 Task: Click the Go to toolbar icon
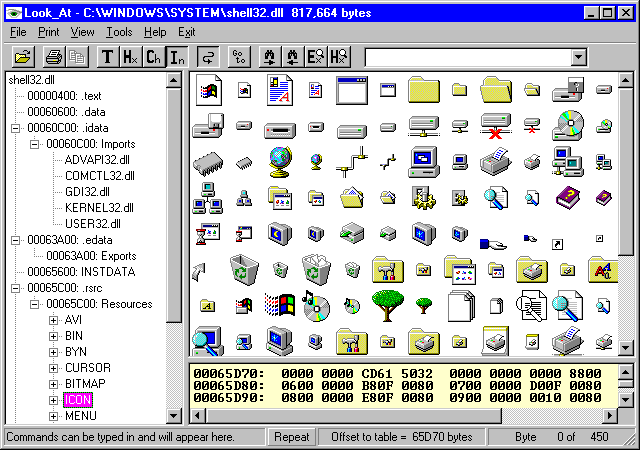point(239,57)
